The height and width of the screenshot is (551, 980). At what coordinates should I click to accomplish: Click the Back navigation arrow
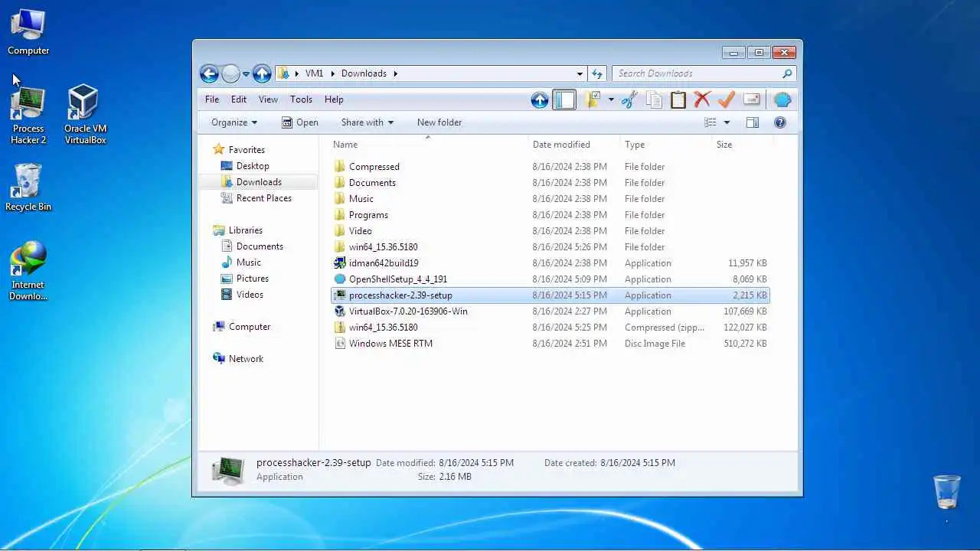coord(209,73)
